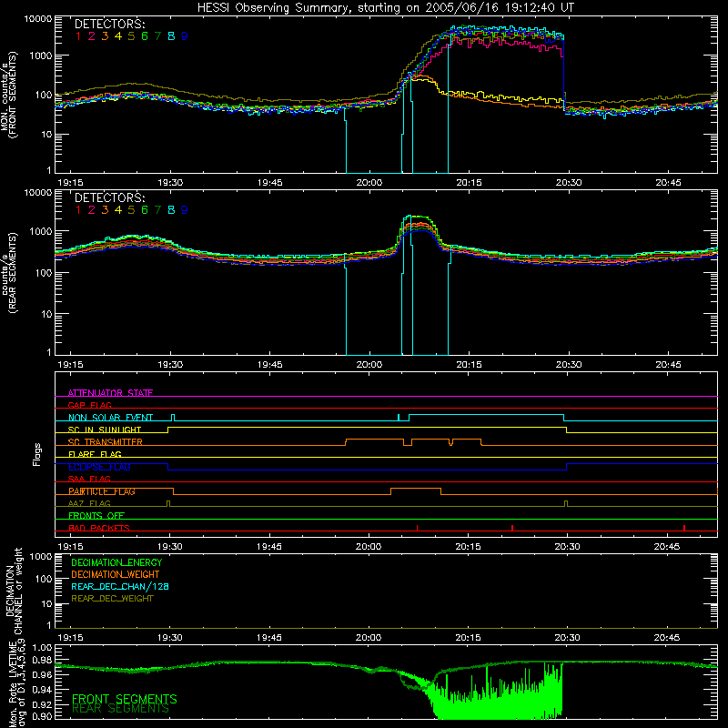Click the DETECTORS: label in the front segments plot
Screen dimensions: 728x728
pyautogui.click(x=109, y=24)
